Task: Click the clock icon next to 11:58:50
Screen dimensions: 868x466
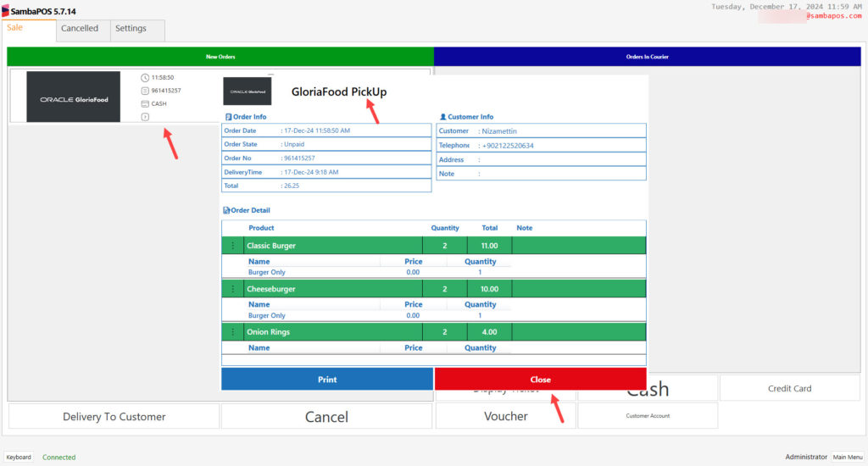Action: [145, 77]
